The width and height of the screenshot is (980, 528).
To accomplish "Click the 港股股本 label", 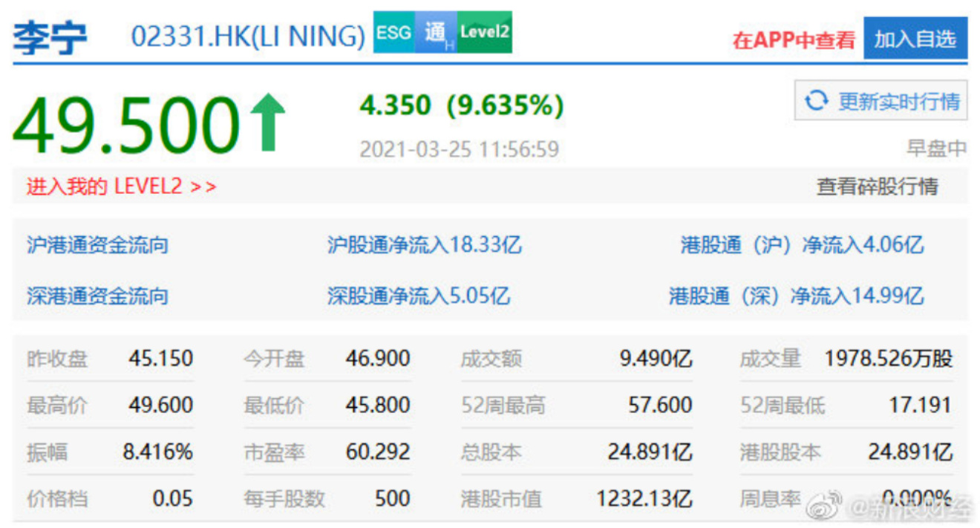I will pos(781,452).
